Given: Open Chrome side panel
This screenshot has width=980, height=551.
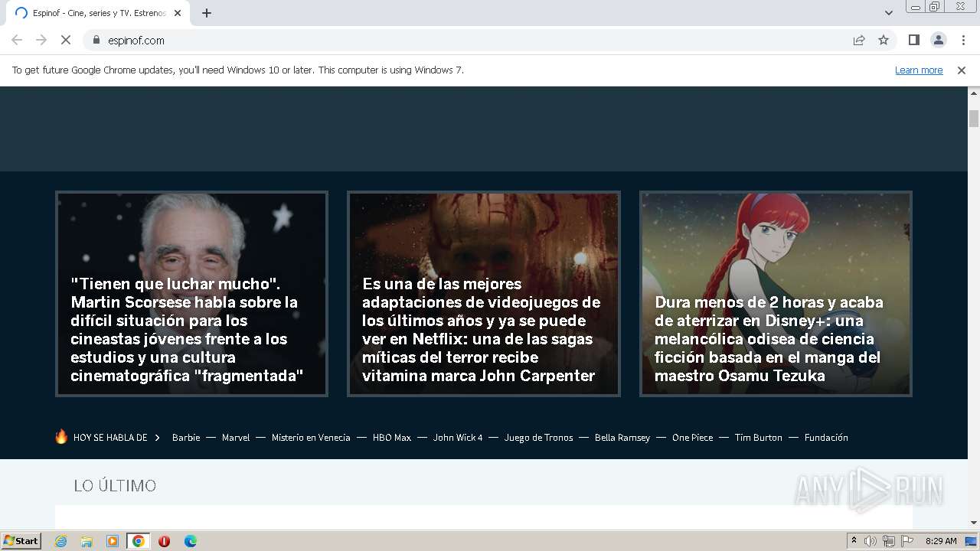Looking at the screenshot, I should pyautogui.click(x=913, y=40).
